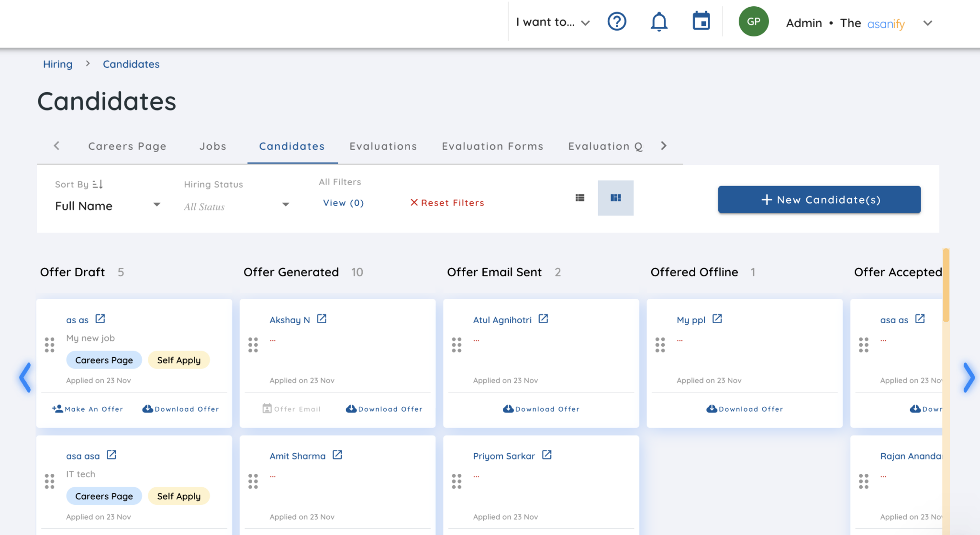The image size is (980, 535).
Task: Click the Offer Email icon on Akshay N's card
Action: (267, 409)
